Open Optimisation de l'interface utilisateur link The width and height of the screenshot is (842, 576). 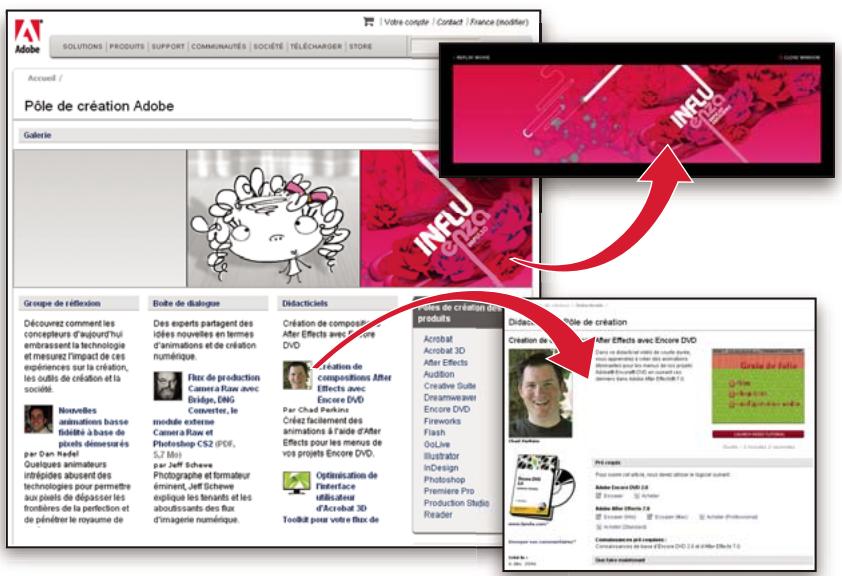[346, 492]
